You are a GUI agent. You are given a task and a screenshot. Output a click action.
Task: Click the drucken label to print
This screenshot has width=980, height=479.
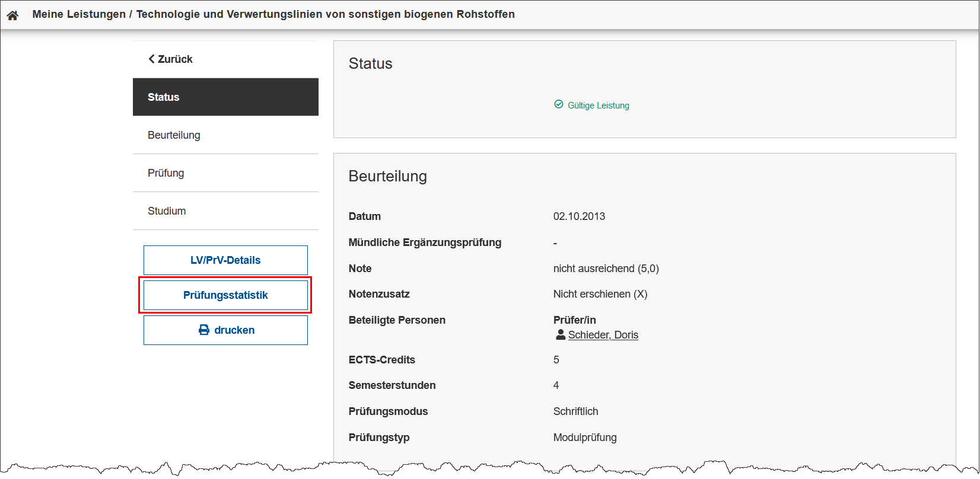point(234,330)
